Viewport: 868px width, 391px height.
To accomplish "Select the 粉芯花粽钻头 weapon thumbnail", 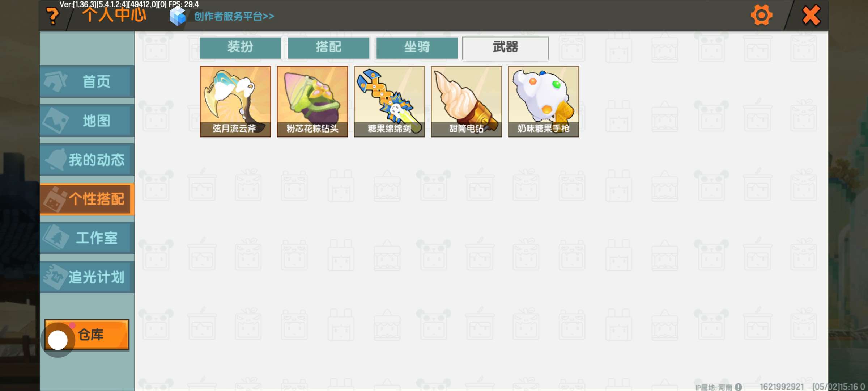I will 312,101.
